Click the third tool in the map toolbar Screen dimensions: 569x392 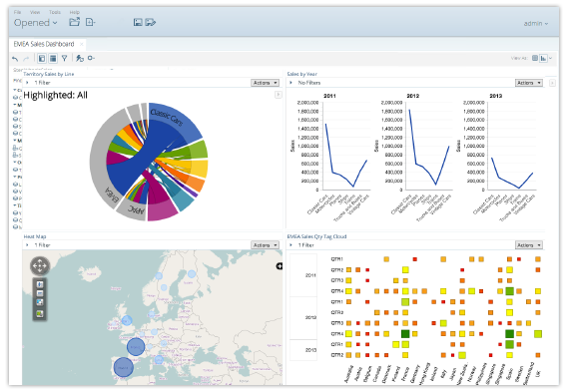tap(40, 302)
